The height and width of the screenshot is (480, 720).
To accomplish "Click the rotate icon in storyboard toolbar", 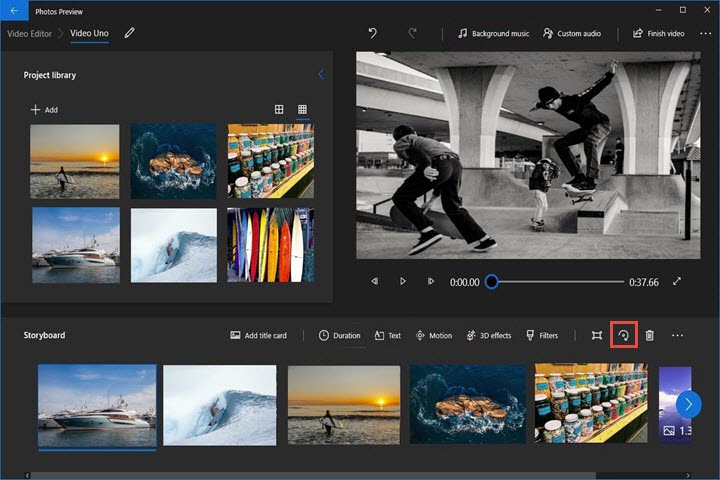I will pyautogui.click(x=624, y=336).
